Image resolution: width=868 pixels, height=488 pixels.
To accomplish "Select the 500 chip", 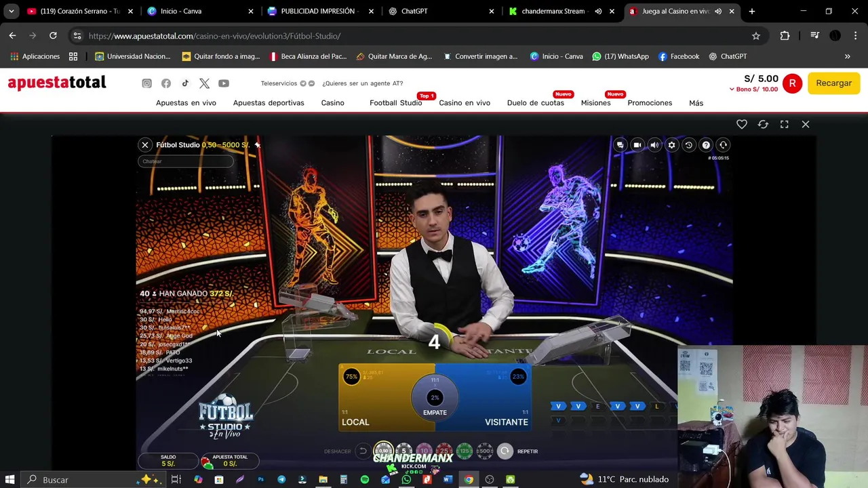I will click(x=485, y=451).
